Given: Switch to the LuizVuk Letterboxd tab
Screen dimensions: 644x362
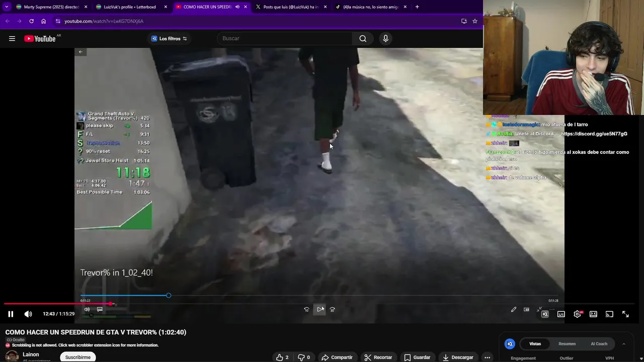Looking at the screenshot, I should click(130, 7).
